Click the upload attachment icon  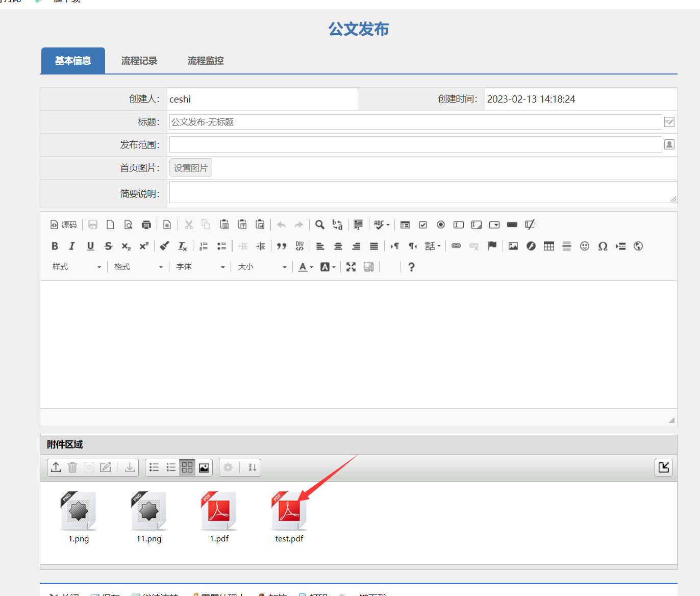coord(56,467)
